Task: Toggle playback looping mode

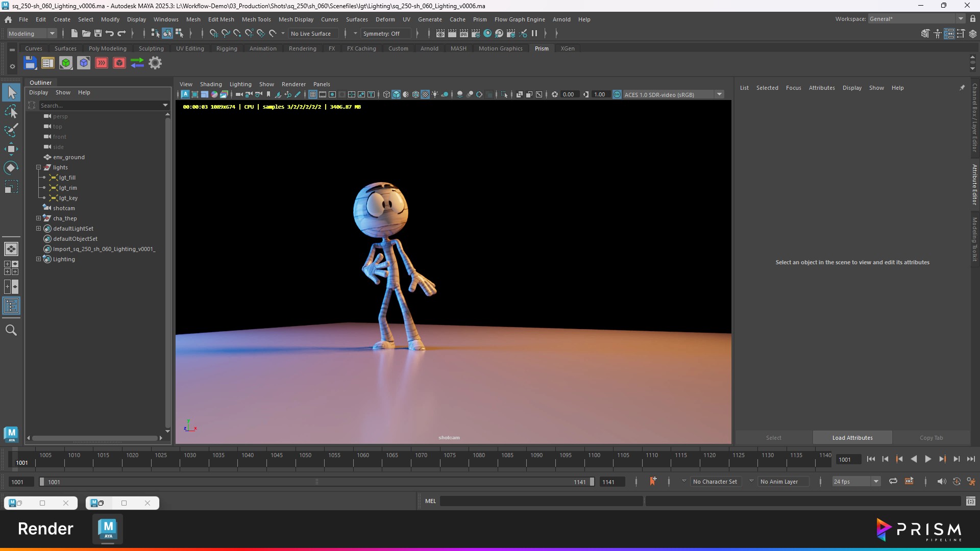Action: point(893,482)
